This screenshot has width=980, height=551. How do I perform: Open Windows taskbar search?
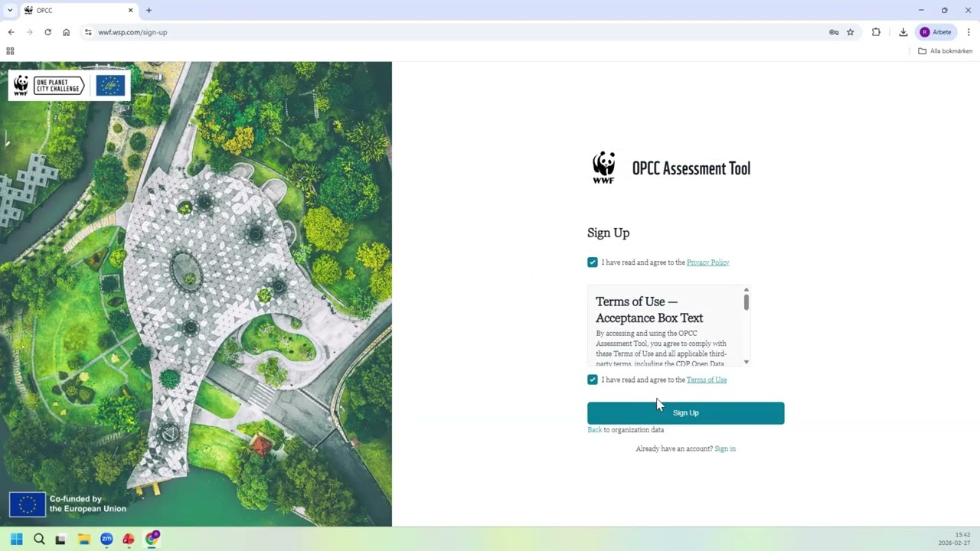(x=39, y=539)
